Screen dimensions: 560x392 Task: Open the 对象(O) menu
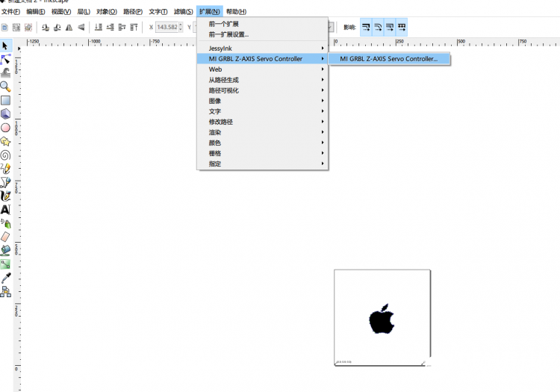coord(107,11)
